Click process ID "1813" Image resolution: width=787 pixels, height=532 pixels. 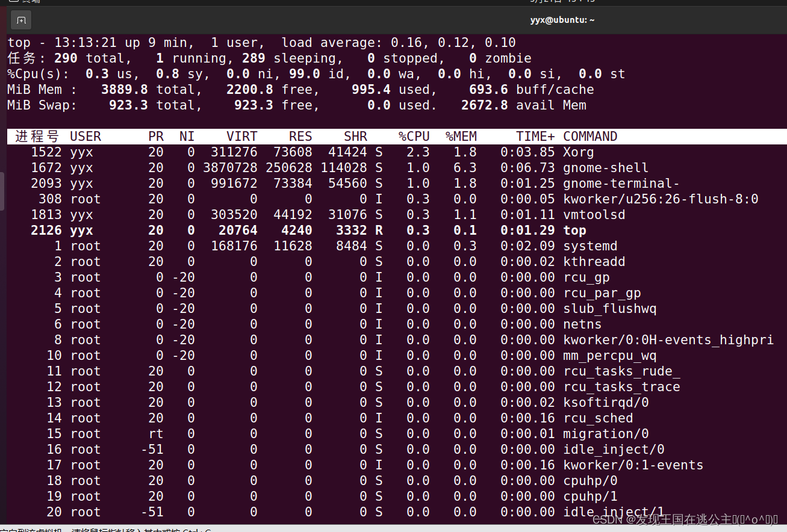(46, 215)
